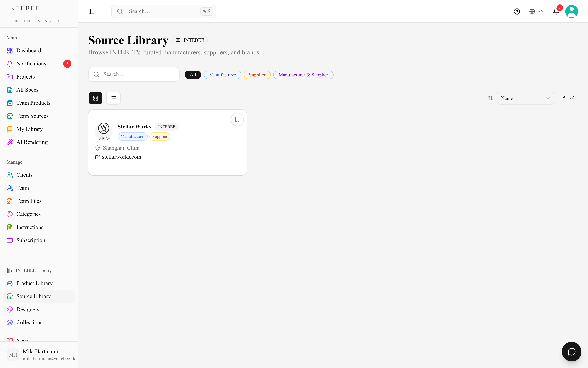Open the Name sort dropdown
Screen dimensions: 588x368
(x=526, y=98)
